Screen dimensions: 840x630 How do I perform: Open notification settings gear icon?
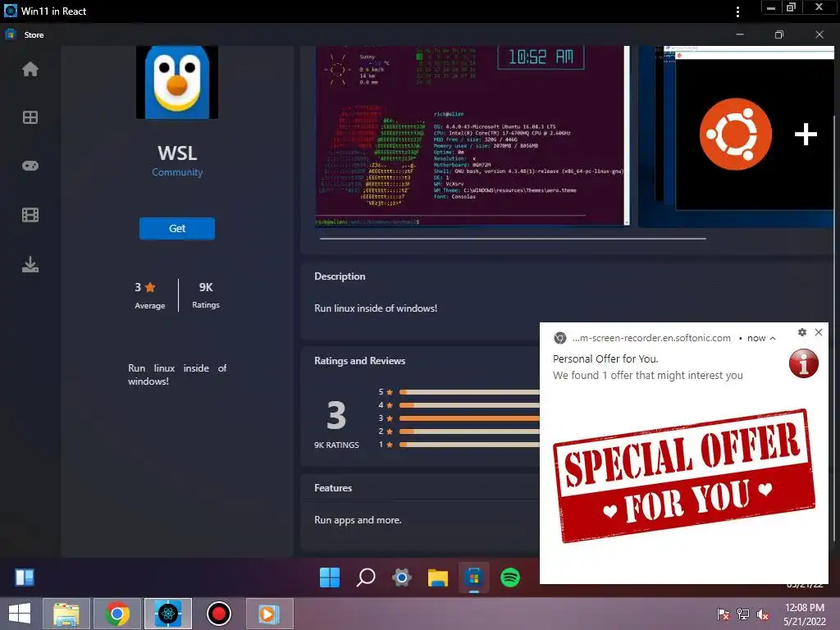click(x=802, y=332)
